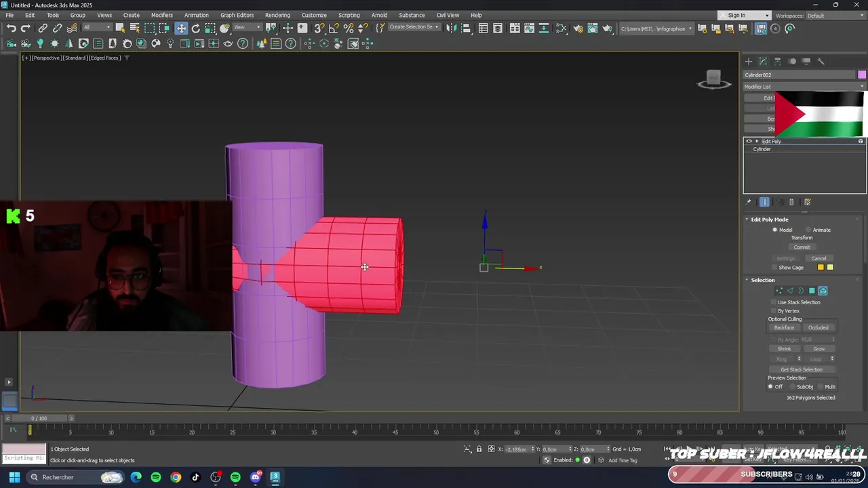Image resolution: width=868 pixels, height=488 pixels.
Task: Click the Pin Stack icon
Action: (749, 202)
